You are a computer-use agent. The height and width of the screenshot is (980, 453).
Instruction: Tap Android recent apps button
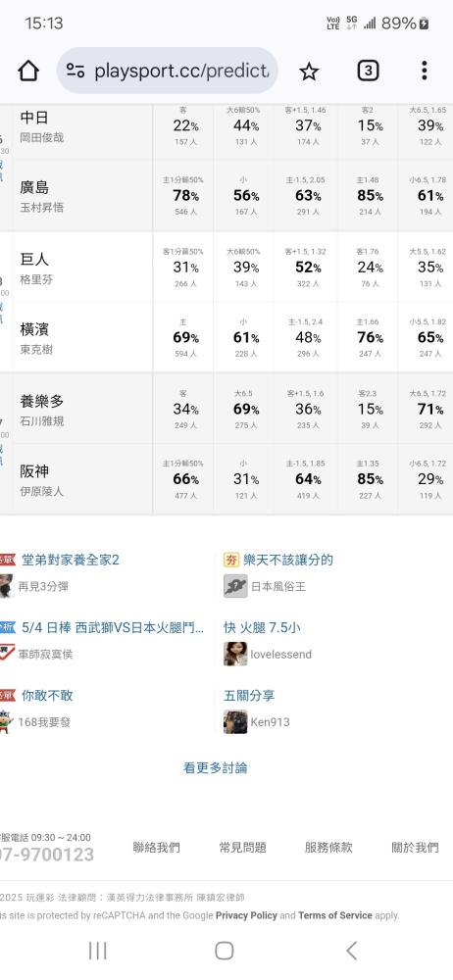[98, 951]
